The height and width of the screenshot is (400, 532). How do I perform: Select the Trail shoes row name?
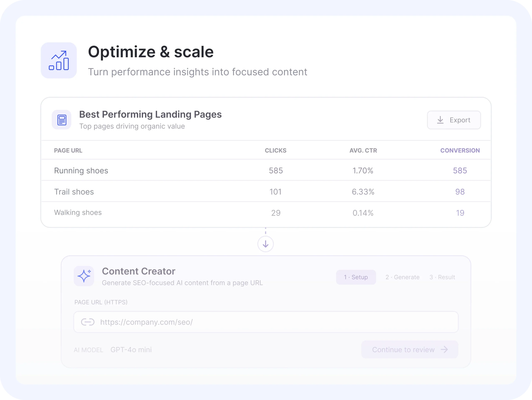[74, 192]
